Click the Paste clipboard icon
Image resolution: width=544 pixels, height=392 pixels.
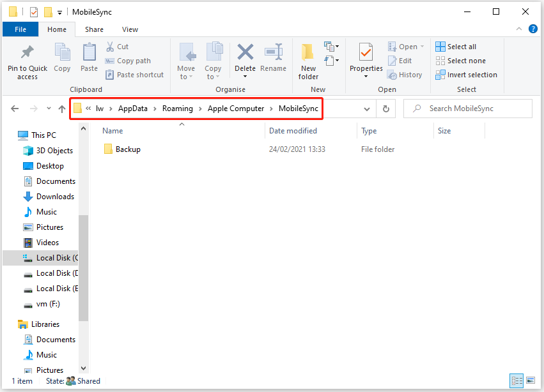89,52
